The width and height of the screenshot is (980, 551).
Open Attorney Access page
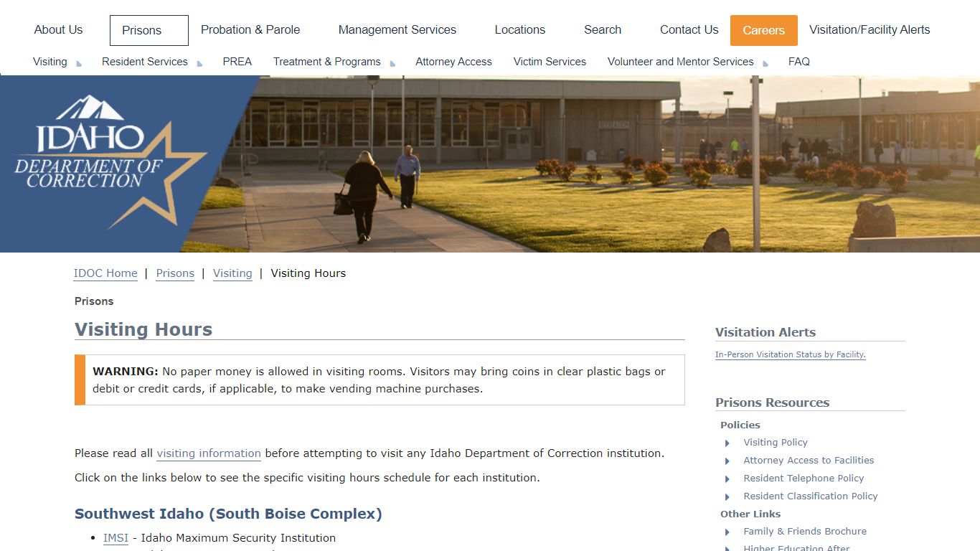(453, 62)
